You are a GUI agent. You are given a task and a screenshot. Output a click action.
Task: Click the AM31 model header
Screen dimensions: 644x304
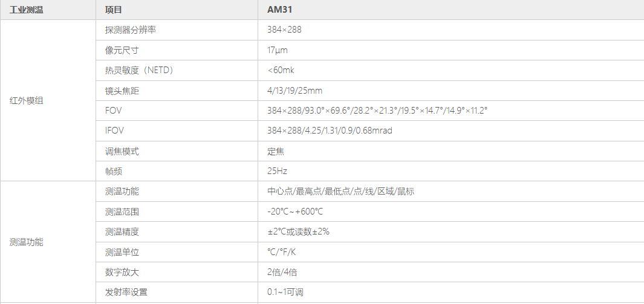280,10
